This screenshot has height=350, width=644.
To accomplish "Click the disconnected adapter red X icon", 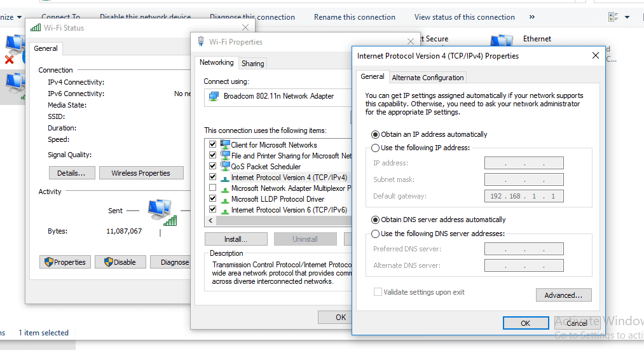I will (x=9, y=60).
